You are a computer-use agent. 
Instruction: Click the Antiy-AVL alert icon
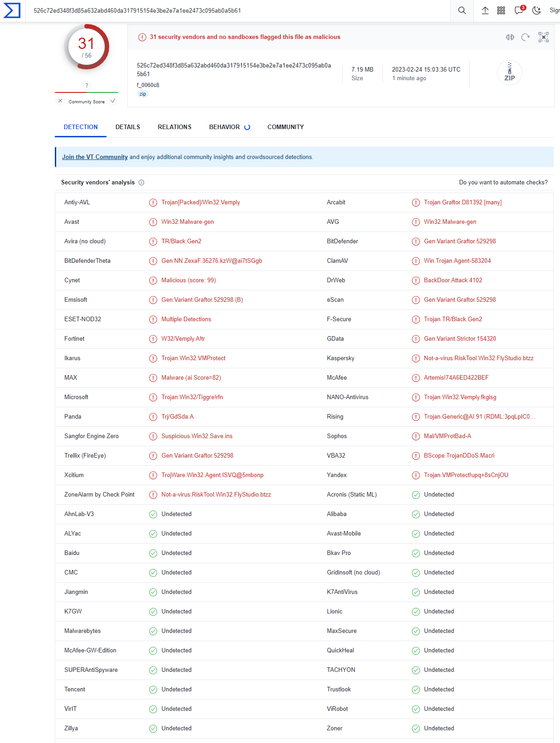pyautogui.click(x=153, y=203)
